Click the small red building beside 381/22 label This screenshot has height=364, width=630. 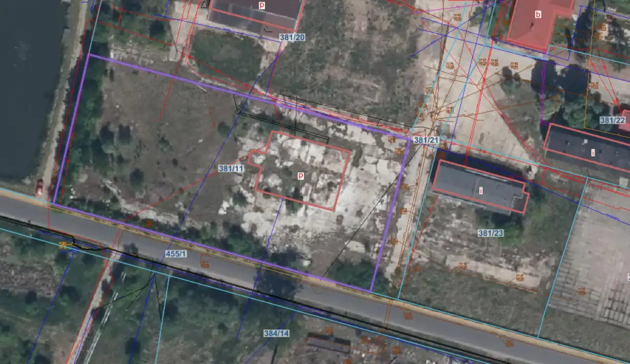(x=624, y=118)
